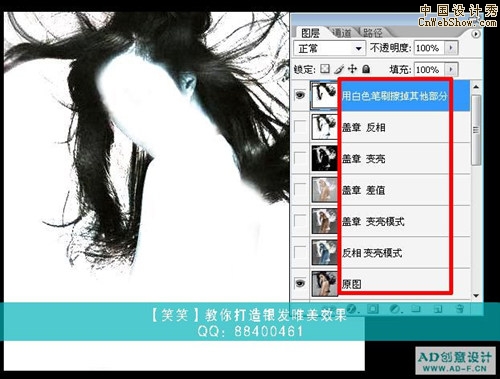Click the layers list scroll down arrow

point(476,296)
